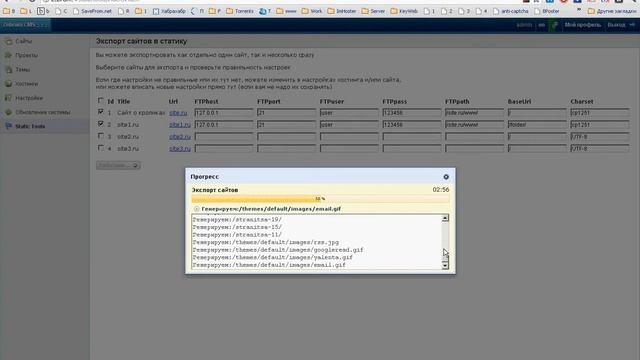This screenshot has height=360, width=640.
Task: Open the BPoster bookmark
Action: (547, 11)
